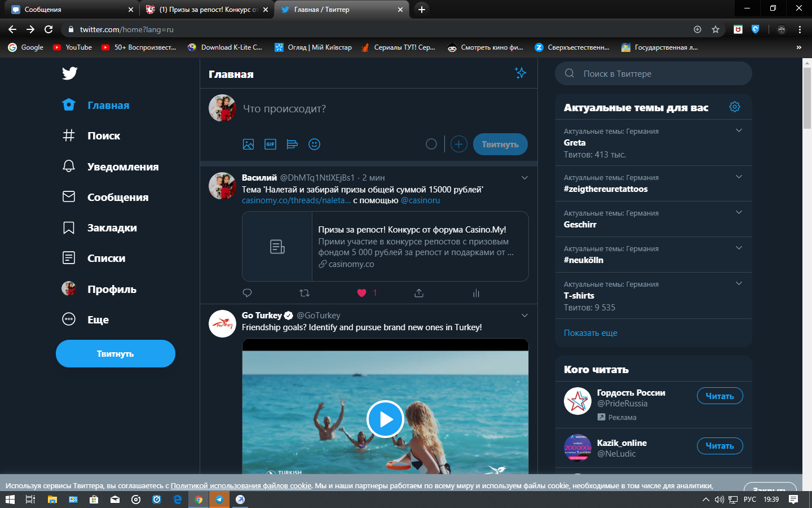Click the image upload icon in composer
The width and height of the screenshot is (812, 508).
(x=248, y=144)
